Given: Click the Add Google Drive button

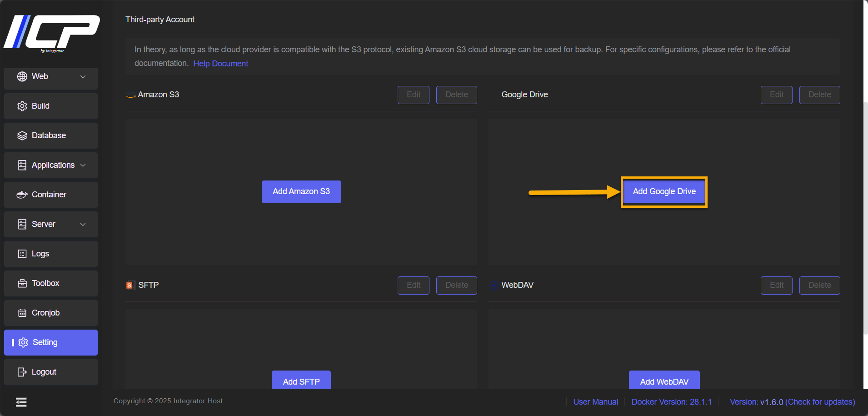Looking at the screenshot, I should [x=664, y=191].
